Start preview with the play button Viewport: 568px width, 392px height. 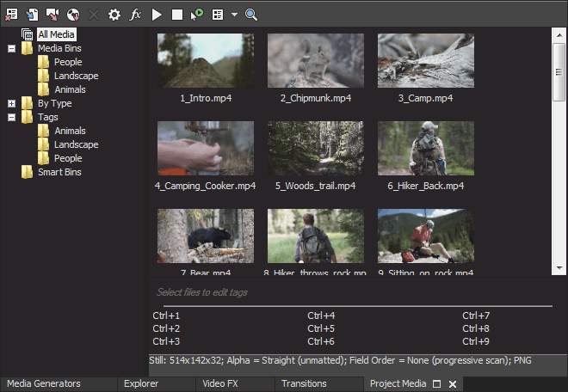coord(156,15)
